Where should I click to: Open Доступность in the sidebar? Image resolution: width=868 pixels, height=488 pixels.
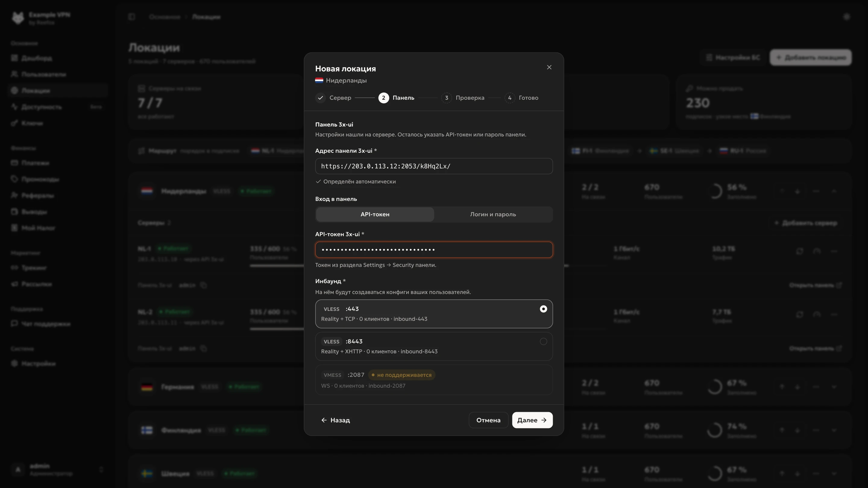pyautogui.click(x=57, y=107)
